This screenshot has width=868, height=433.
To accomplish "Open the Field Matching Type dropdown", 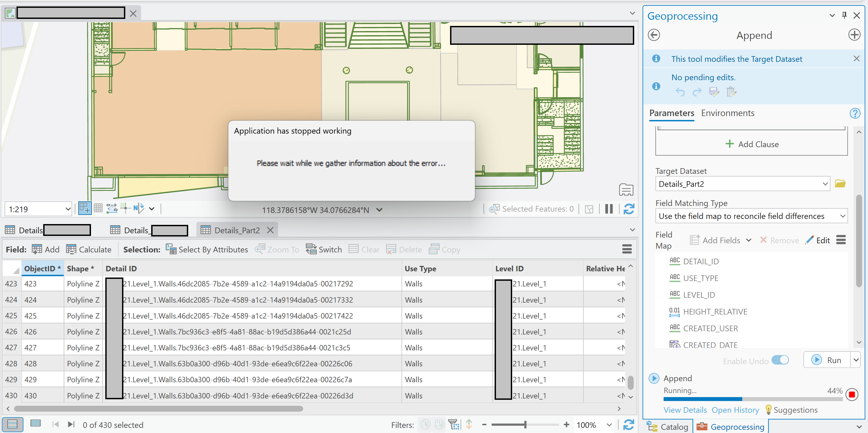I will 843,216.
